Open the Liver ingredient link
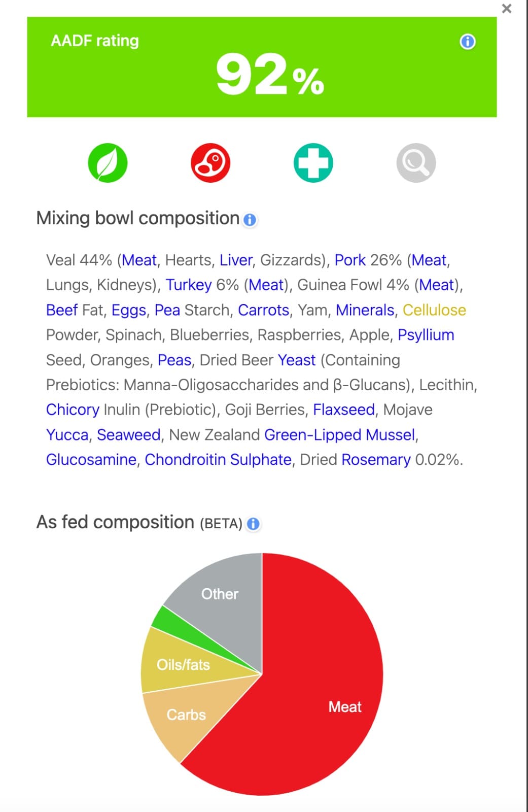Image resolution: width=528 pixels, height=812 pixels. [x=236, y=260]
